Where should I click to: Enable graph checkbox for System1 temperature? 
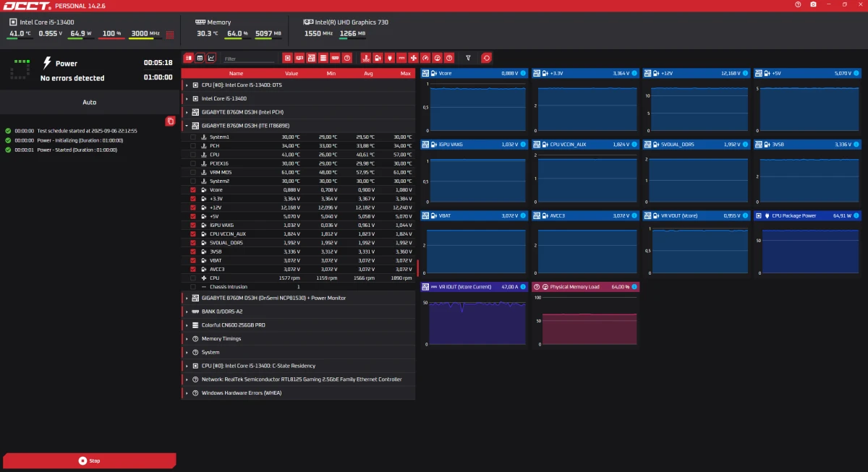click(193, 137)
